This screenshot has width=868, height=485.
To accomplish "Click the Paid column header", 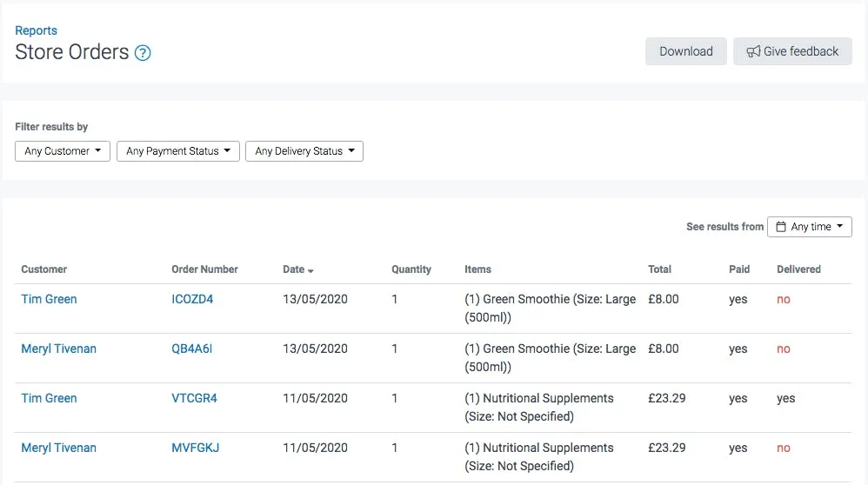I will coord(739,269).
